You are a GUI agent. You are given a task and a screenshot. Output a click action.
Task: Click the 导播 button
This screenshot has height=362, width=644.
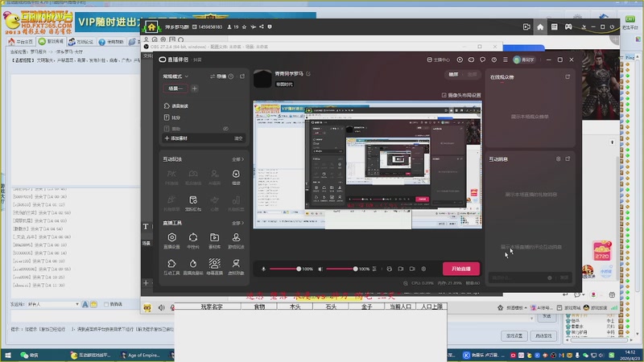point(218,76)
